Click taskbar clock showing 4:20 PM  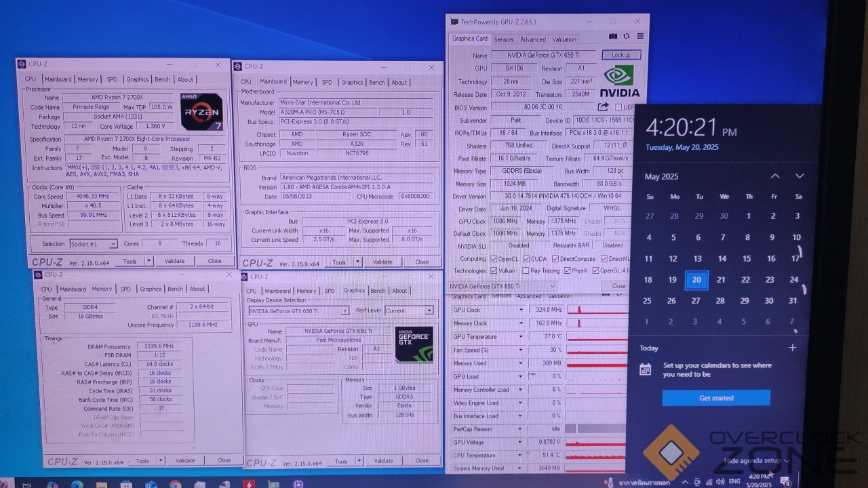[759, 482]
